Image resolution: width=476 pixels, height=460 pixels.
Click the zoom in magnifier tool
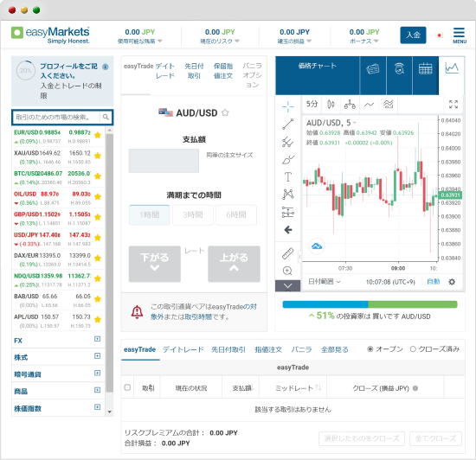coord(287,271)
